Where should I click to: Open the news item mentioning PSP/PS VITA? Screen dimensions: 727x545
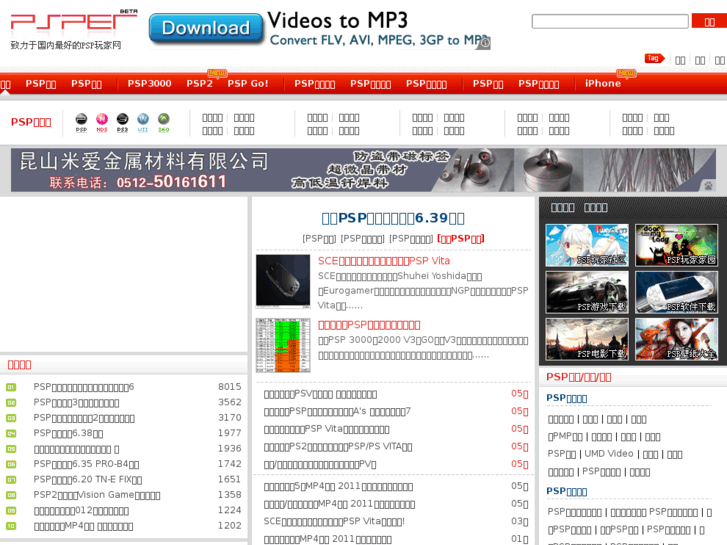click(x=338, y=447)
